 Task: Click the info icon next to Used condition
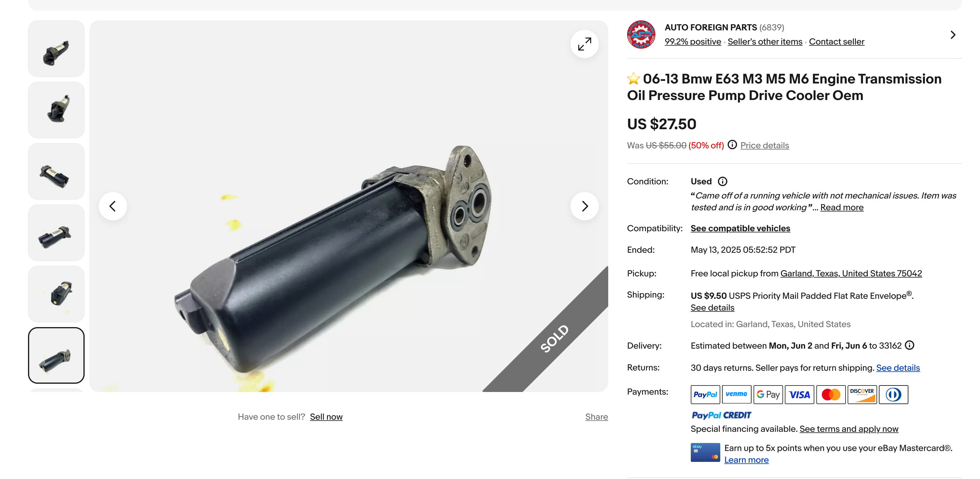(x=722, y=181)
